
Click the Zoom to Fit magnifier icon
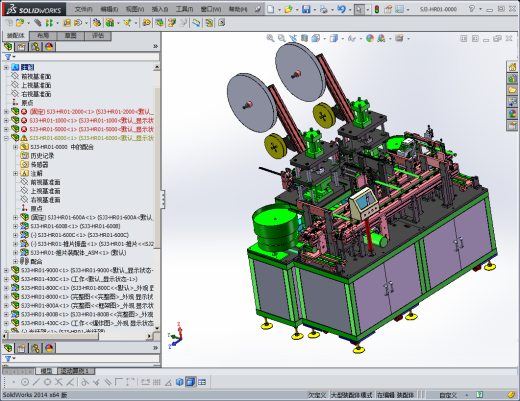click(x=270, y=38)
